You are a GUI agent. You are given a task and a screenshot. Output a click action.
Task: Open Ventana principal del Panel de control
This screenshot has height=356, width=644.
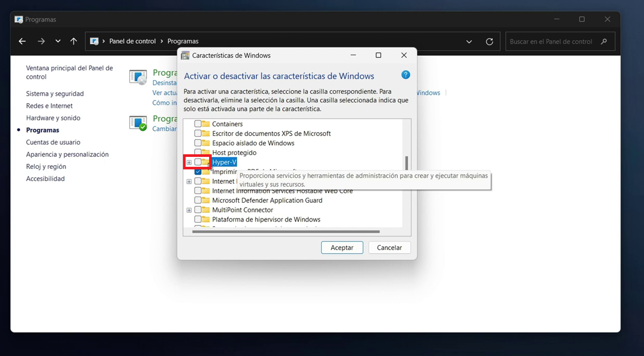coord(69,72)
